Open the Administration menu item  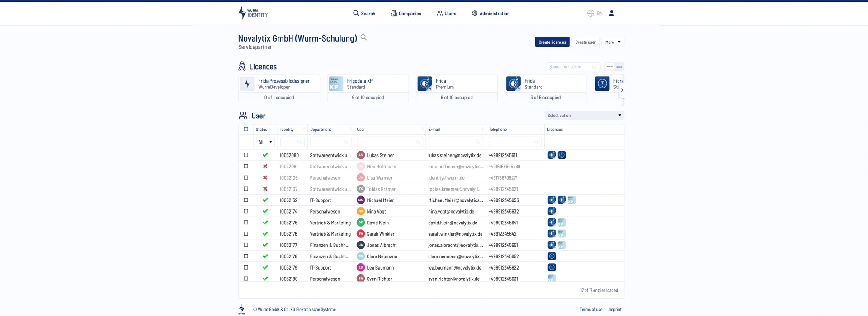[x=491, y=14]
